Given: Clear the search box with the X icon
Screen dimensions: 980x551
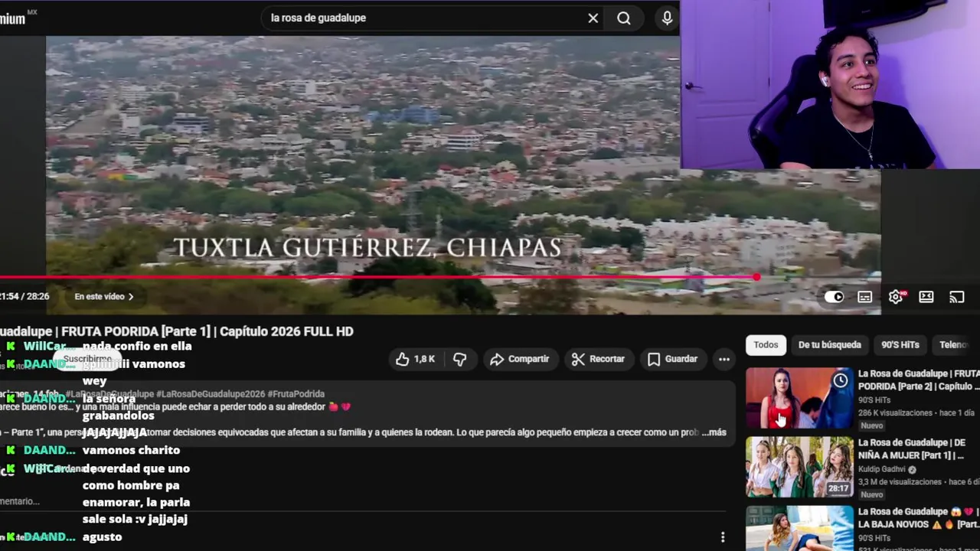Looking at the screenshot, I should [x=593, y=18].
